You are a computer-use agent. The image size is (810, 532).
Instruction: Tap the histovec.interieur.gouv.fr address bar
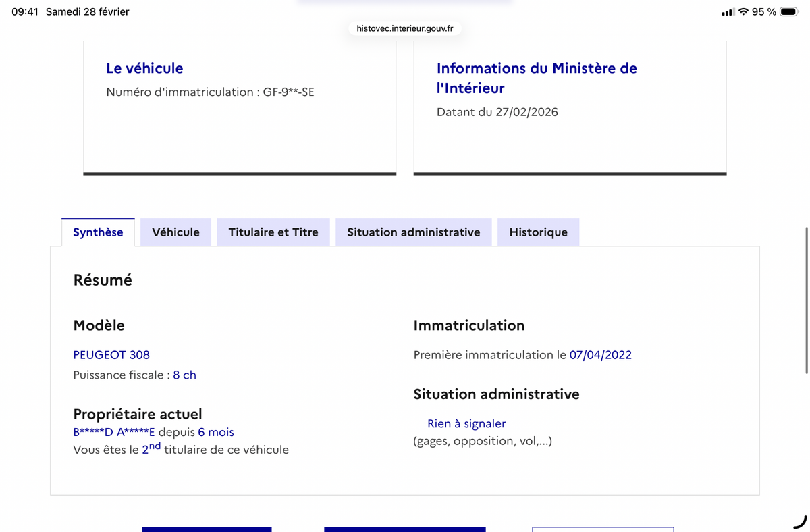(x=405, y=28)
